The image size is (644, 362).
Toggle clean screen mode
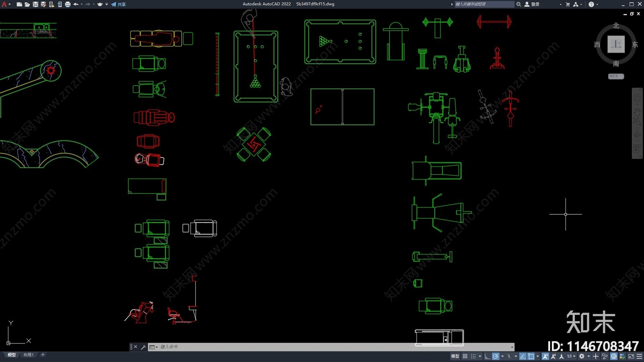click(631, 356)
